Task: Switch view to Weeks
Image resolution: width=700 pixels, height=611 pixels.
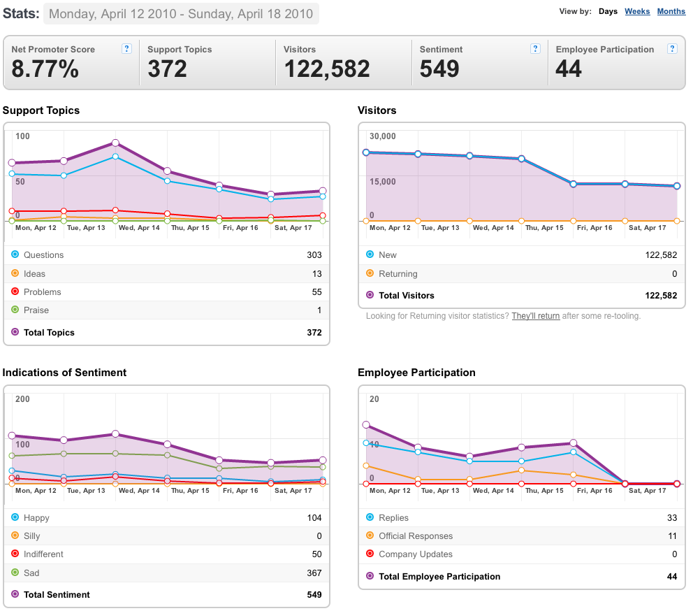Action: pos(637,11)
